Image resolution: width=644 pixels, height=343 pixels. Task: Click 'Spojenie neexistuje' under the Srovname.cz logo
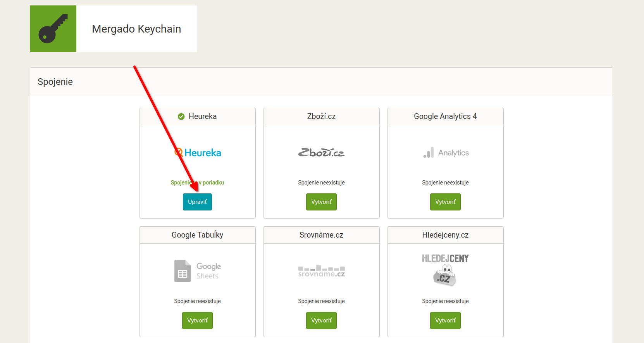click(321, 301)
